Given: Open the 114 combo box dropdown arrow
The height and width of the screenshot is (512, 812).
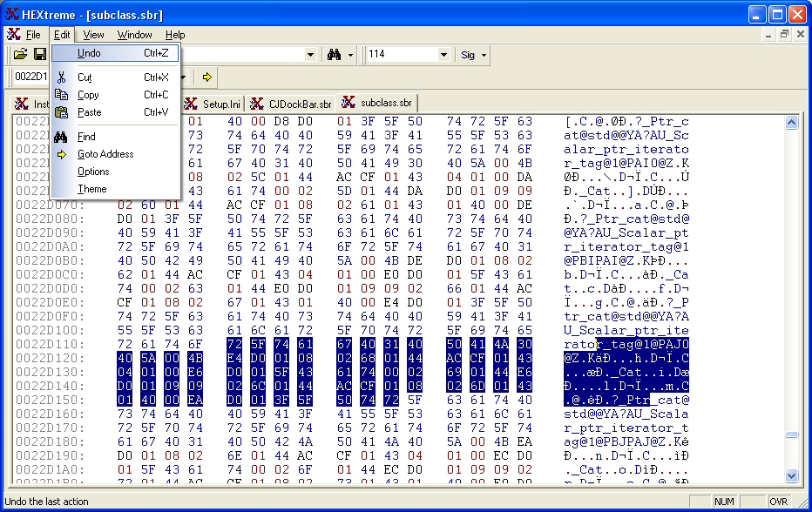Looking at the screenshot, I should [443, 55].
